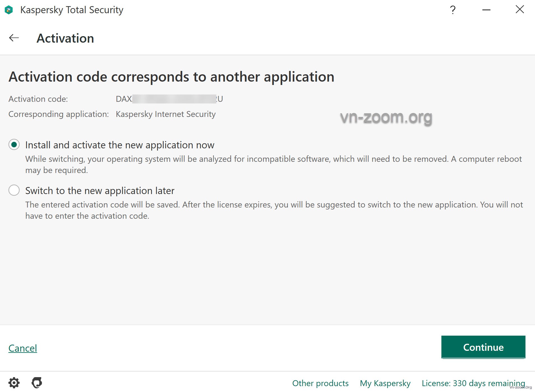Open support via the headset icon
This screenshot has height=392, width=535.
37,383
